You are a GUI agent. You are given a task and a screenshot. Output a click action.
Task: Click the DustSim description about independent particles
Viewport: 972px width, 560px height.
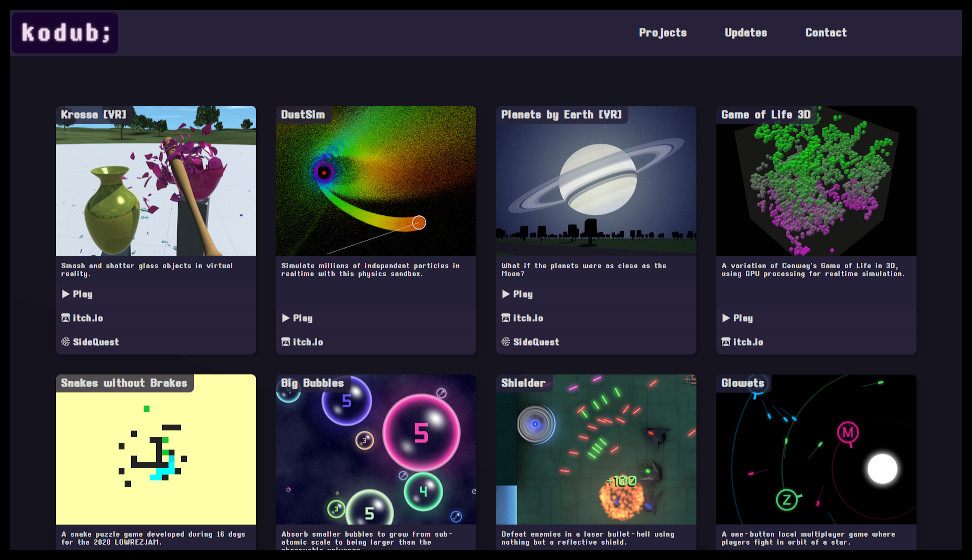pos(370,269)
